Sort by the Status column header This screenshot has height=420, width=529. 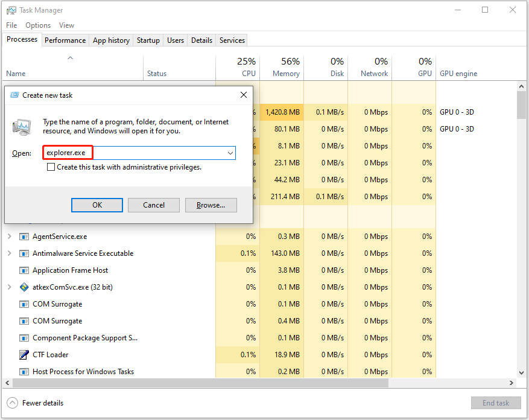point(180,68)
